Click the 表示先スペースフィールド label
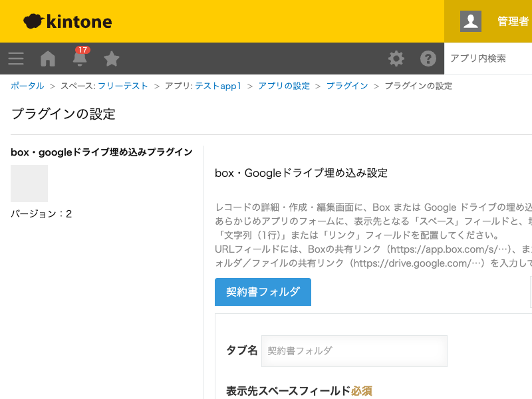This screenshot has height=399, width=532. pos(289,391)
